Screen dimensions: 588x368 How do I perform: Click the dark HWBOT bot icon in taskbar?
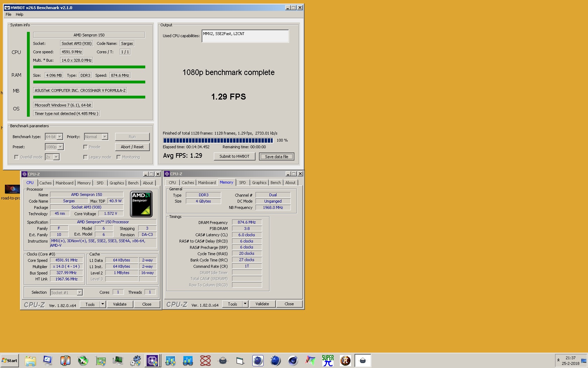pyautogui.click(x=223, y=361)
